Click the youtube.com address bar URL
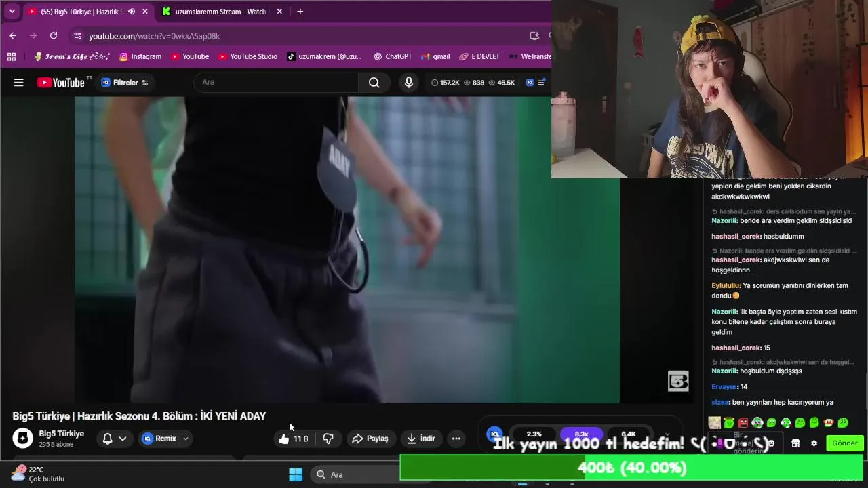 (x=155, y=36)
